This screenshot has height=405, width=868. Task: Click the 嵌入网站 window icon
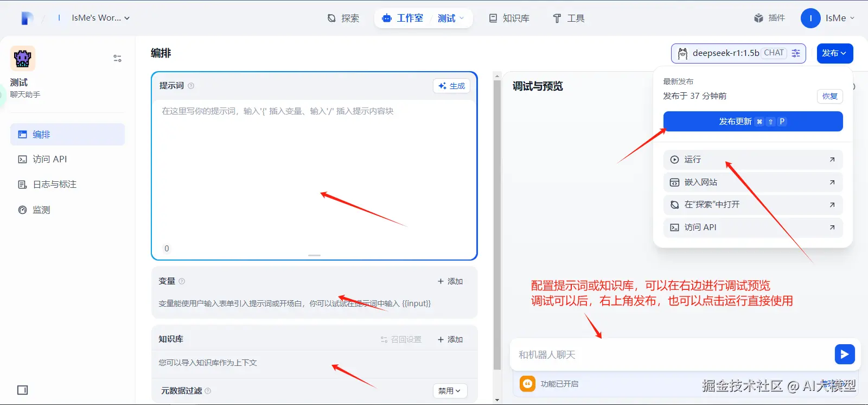[674, 182]
